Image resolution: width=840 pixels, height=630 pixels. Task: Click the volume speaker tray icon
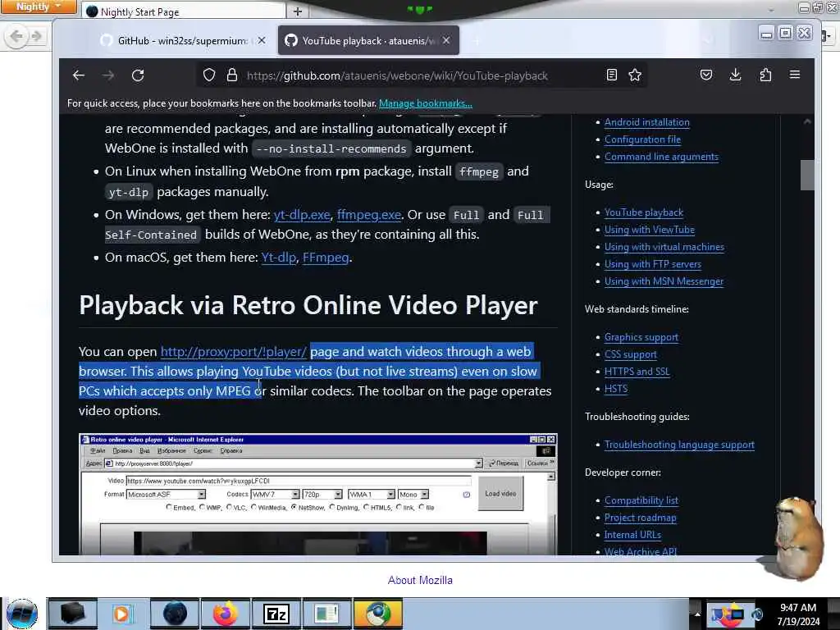[x=757, y=615]
